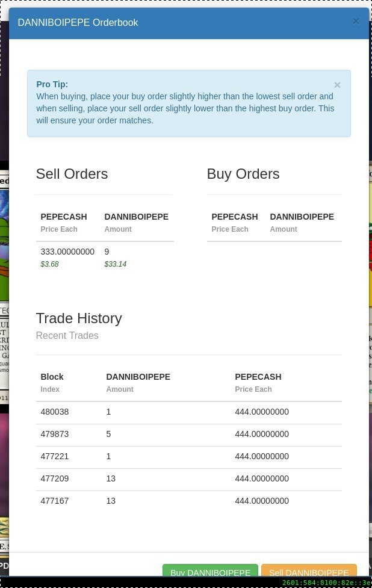Select trade history block 480038
372x588 pixels.
[55, 412]
